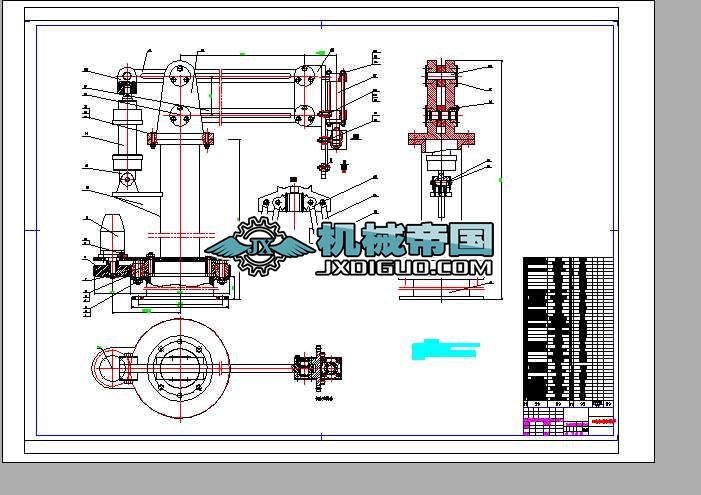Viewport: 701px width, 495px height.
Task: Click the circular base in the top view
Action: coord(180,368)
